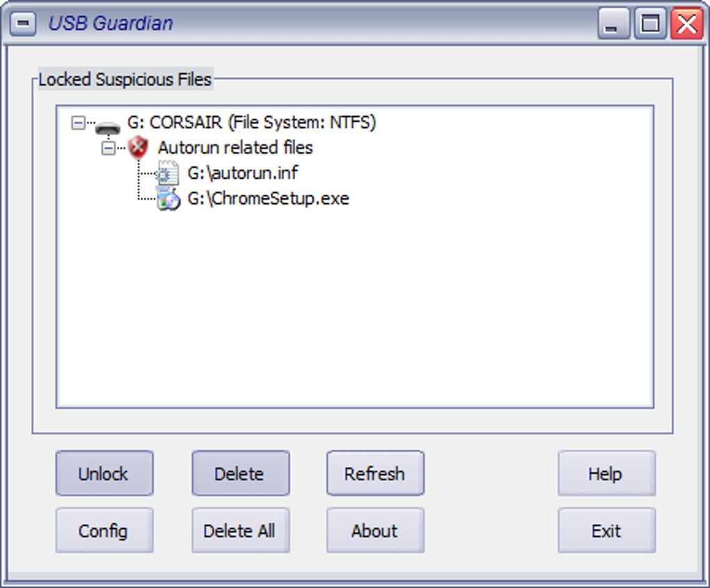The height and width of the screenshot is (588, 710).
Task: Open the Config settings button
Action: pyautogui.click(x=104, y=531)
